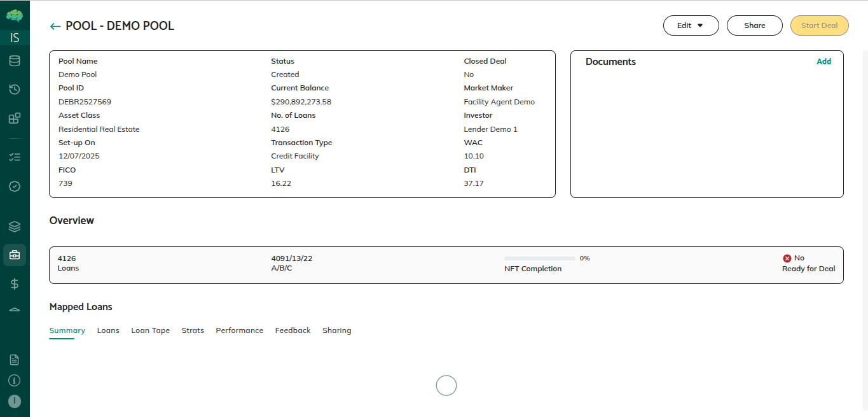Click Add link in Documents panel

pos(823,62)
